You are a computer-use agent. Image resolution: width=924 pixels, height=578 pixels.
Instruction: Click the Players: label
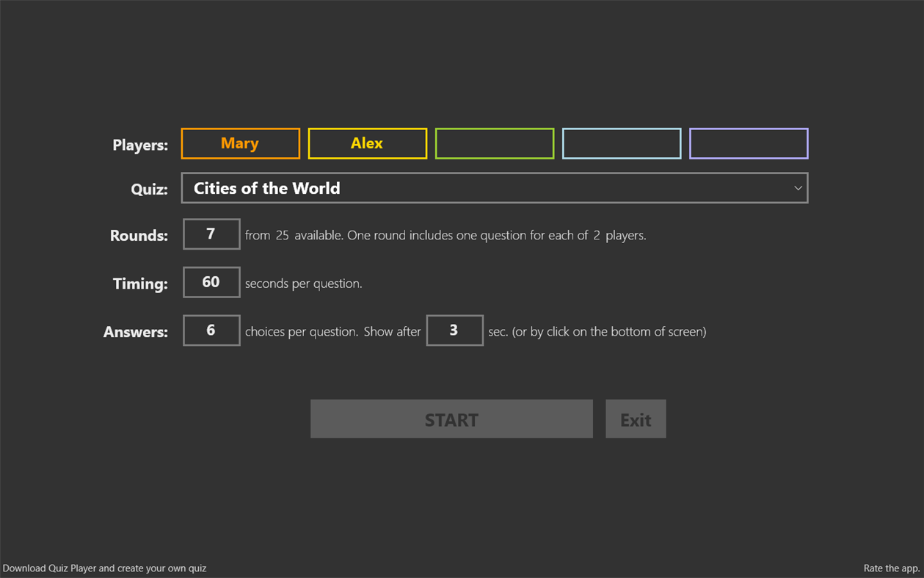coord(139,145)
